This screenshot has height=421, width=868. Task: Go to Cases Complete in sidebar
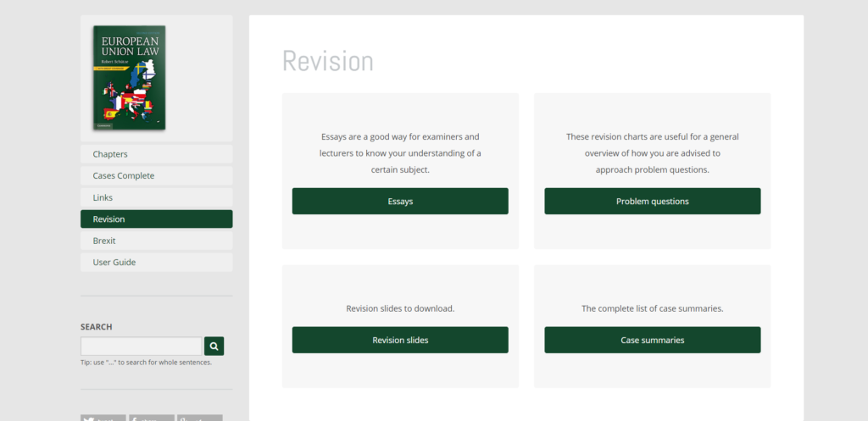point(156,175)
